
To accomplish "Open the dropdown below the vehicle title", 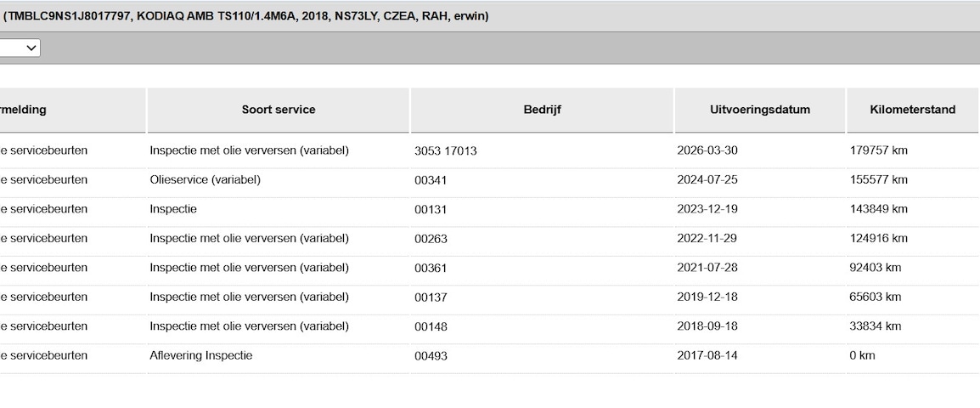I will [x=20, y=48].
